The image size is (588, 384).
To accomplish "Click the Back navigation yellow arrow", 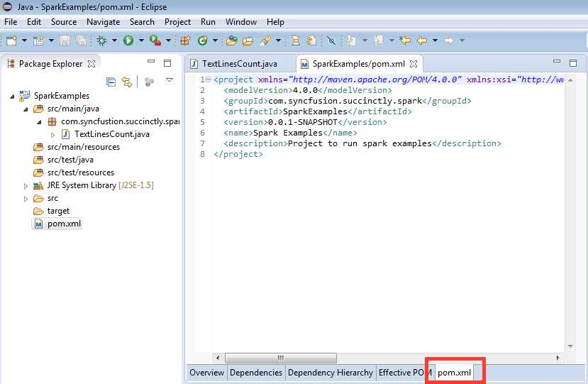I will [422, 40].
